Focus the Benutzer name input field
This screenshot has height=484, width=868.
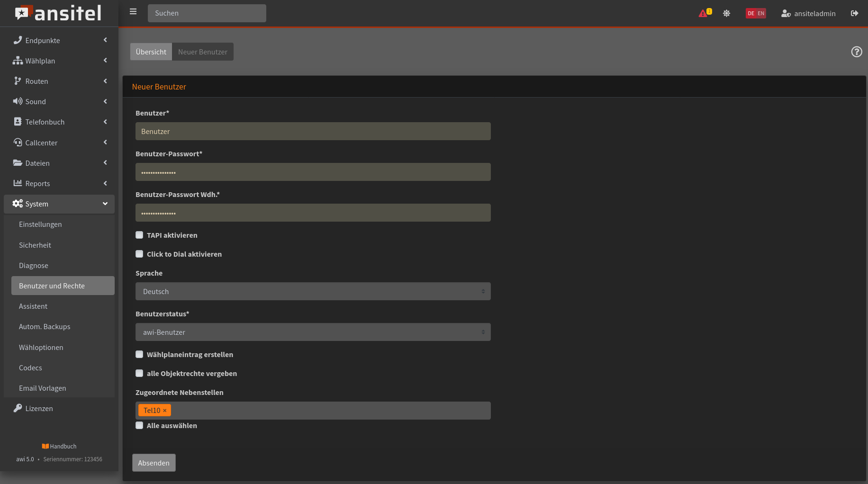(313, 131)
